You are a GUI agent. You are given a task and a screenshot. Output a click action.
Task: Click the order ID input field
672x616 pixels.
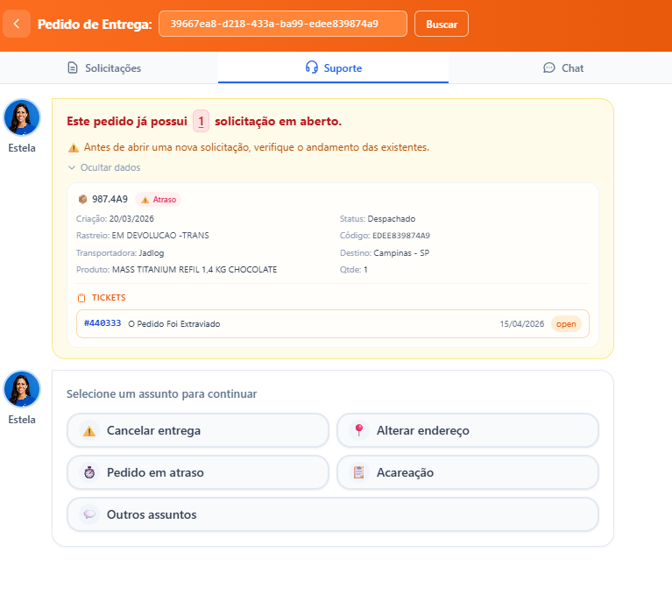click(x=282, y=24)
